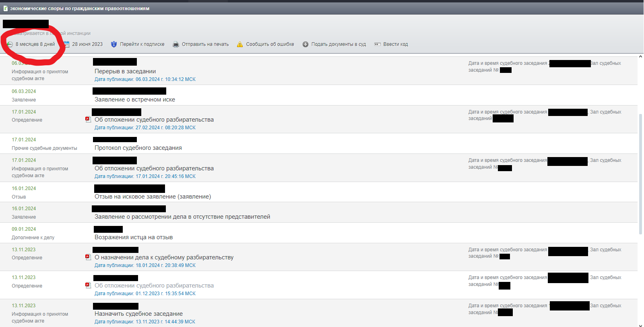
Task: Click "Назначить судебное заседание" entry
Action: (x=138, y=314)
